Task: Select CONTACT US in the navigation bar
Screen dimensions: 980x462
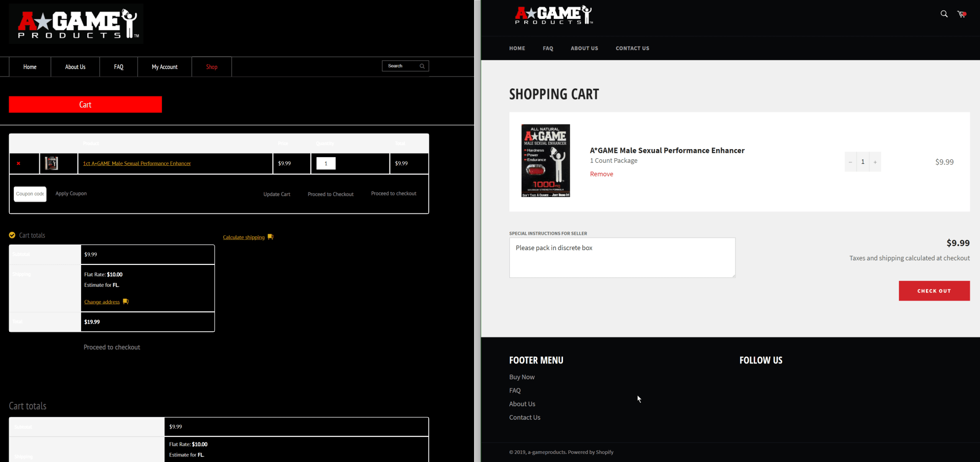Action: pyautogui.click(x=632, y=48)
